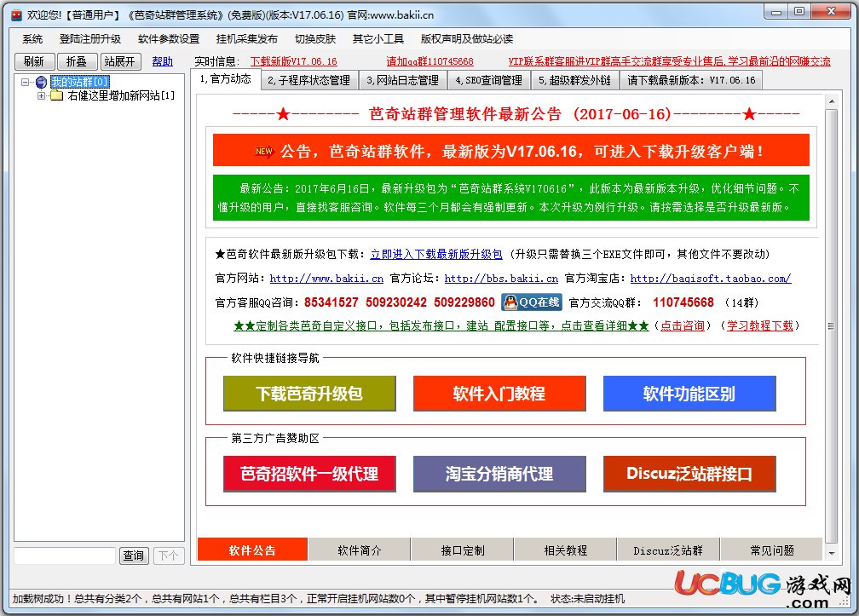Viewport: 859px width, 616px height.
Task: Click the app icon in the title bar
Action: point(17,14)
